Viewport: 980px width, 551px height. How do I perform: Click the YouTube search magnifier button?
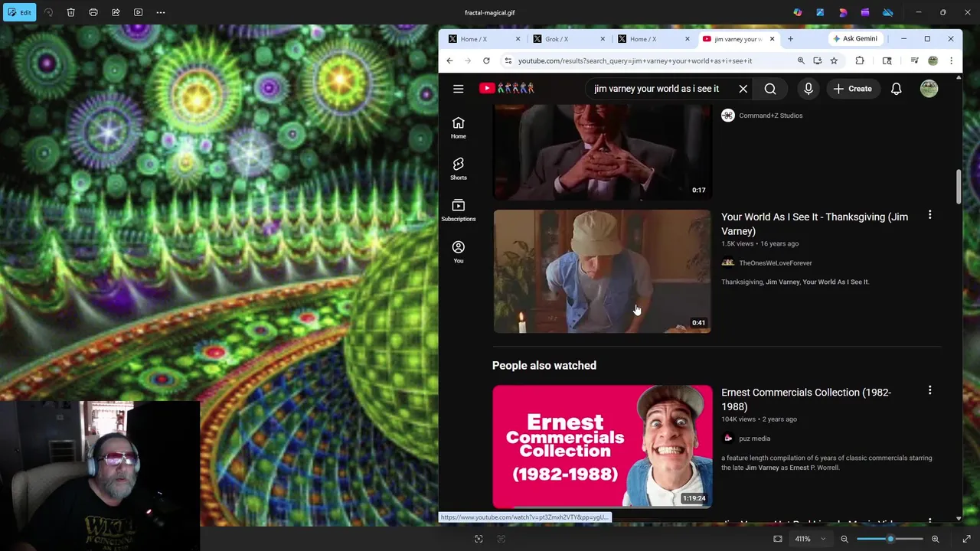[x=770, y=89]
